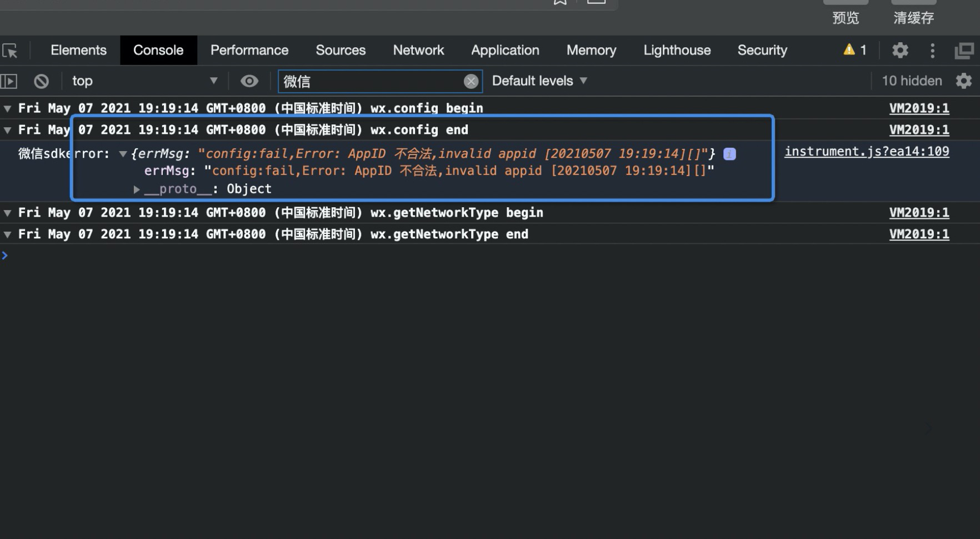
Task: Clear the 微信 filter with the X button
Action: tap(471, 81)
